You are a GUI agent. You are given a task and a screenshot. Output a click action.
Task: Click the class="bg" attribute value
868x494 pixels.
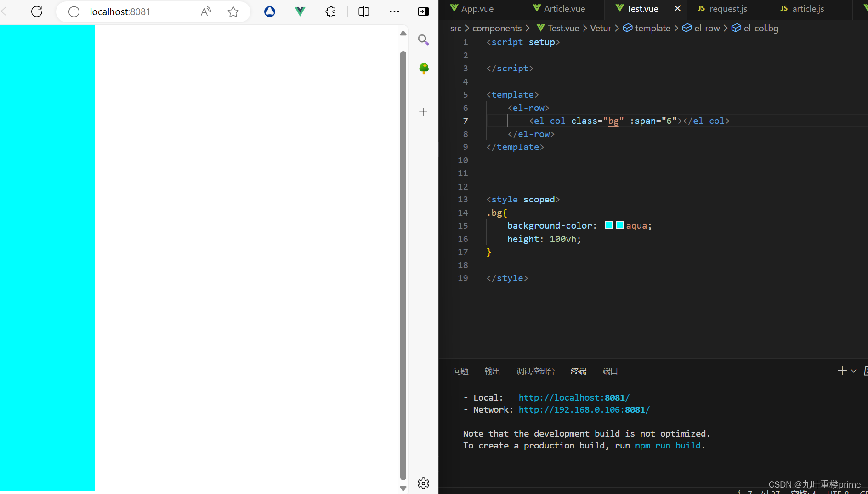613,121
